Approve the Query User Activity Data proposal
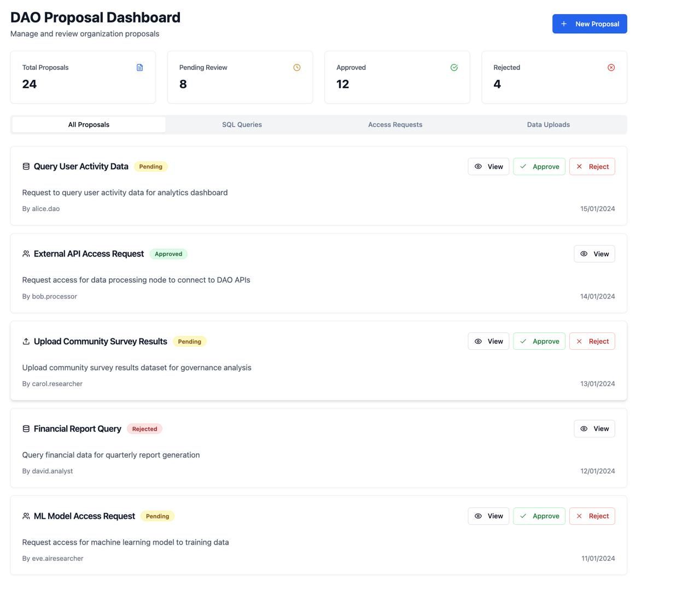This screenshot has height=609, width=700. [x=539, y=167]
